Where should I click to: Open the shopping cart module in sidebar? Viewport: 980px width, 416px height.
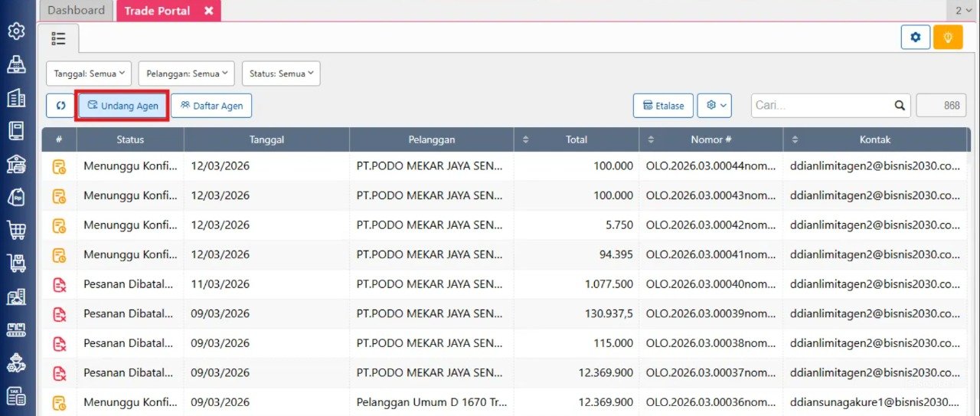[16, 230]
